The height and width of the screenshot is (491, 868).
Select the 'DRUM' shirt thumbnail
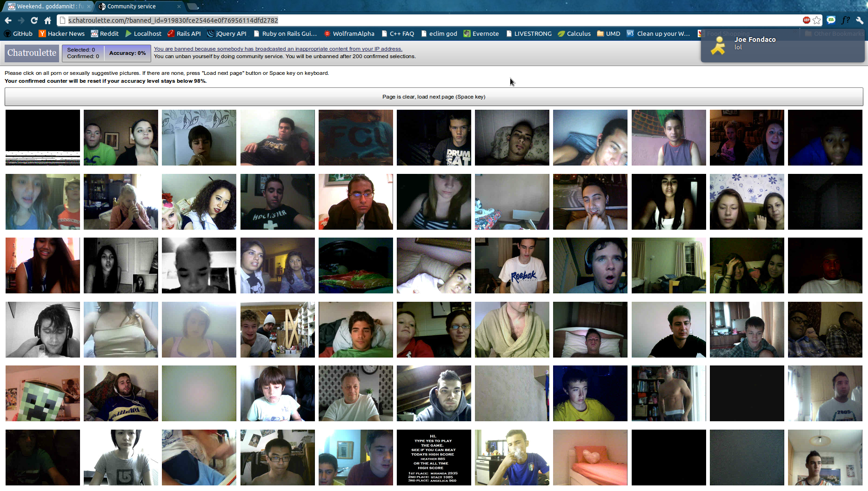point(434,138)
